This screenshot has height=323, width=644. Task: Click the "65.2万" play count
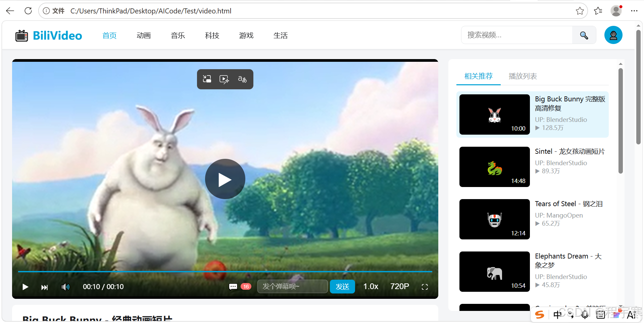547,224
